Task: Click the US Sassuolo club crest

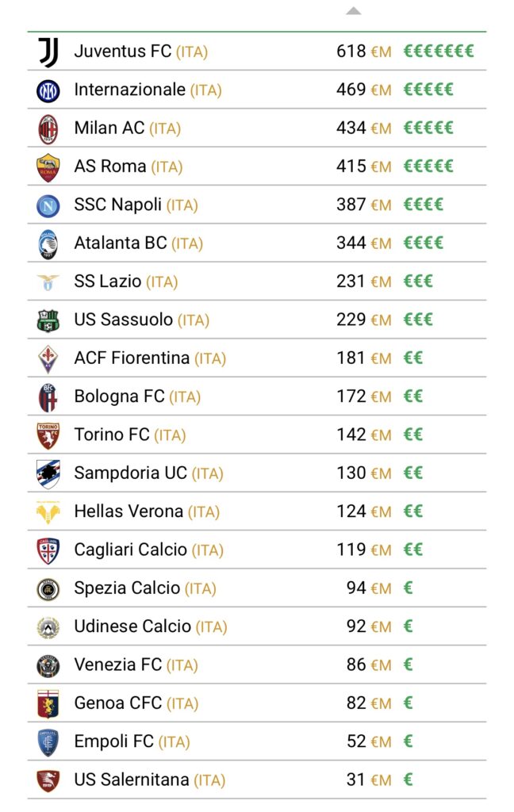Action: 48,320
